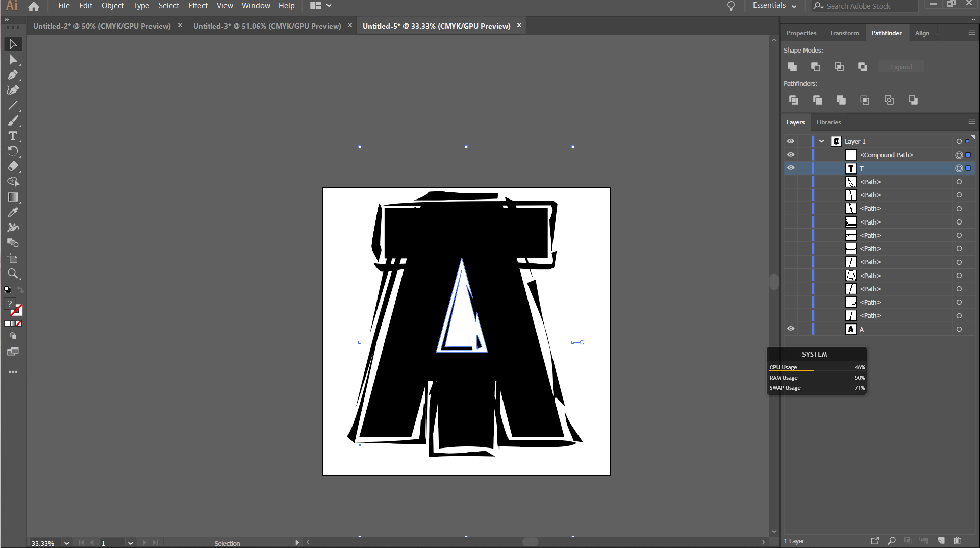980x548 pixels.
Task: Click the Unite shape mode icon
Action: coord(792,67)
